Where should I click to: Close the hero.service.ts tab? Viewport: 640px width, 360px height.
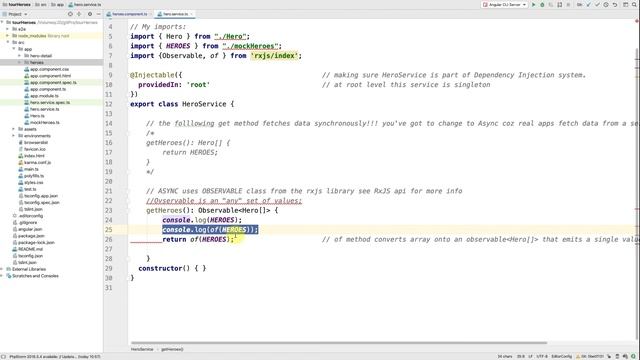click(191, 14)
